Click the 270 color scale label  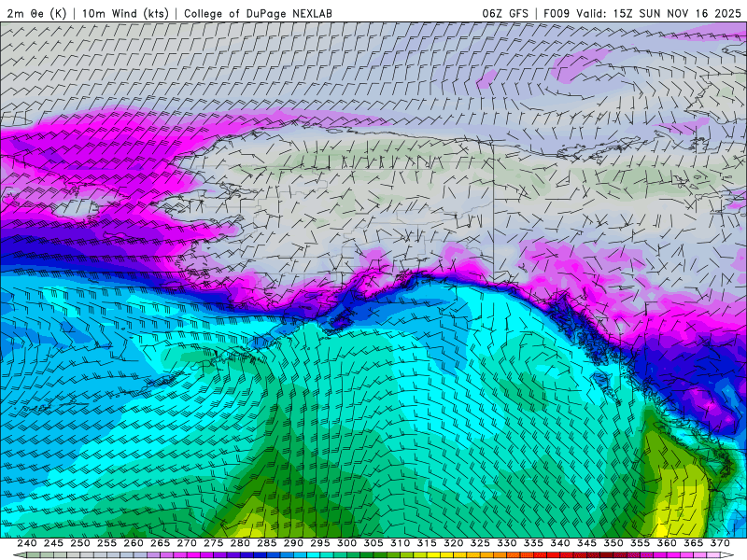coord(187,543)
